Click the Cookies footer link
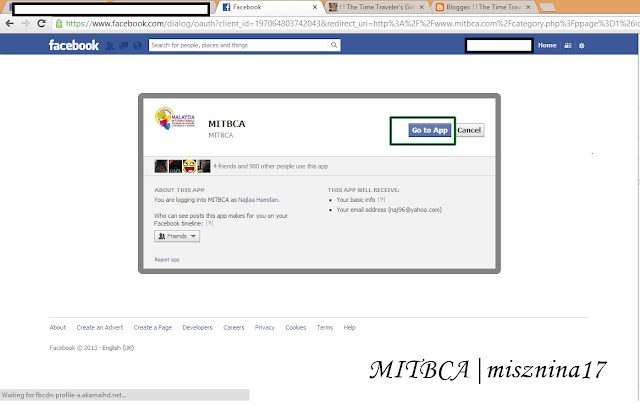 point(296,327)
